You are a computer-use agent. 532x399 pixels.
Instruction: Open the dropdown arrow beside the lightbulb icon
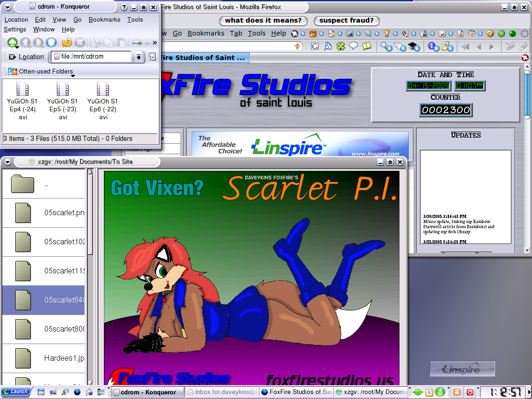tap(395, 34)
